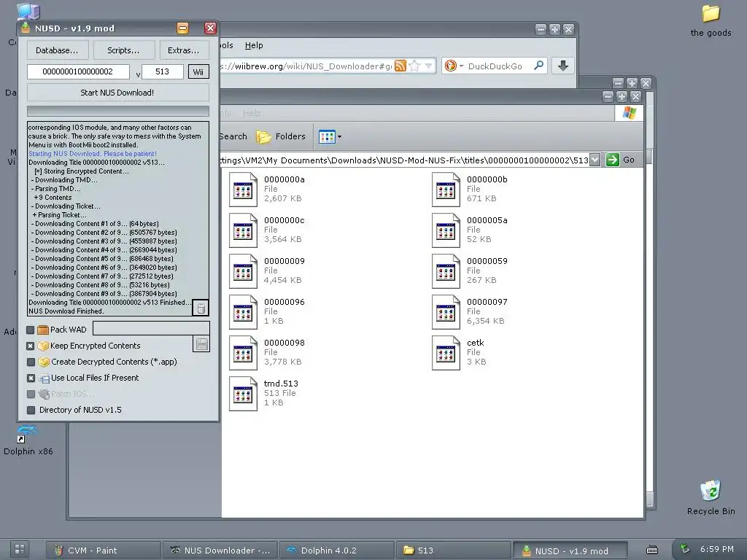Click the Create Decrypted Contents package icon
Screen dimensions: 747x560
coord(44,362)
